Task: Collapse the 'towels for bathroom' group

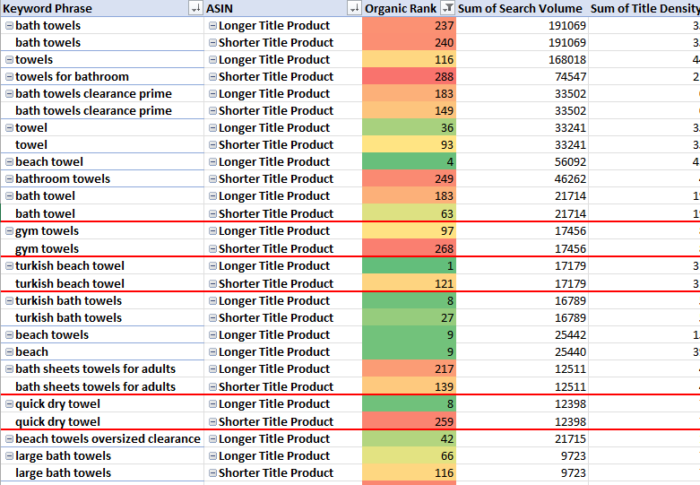Action: click(9, 77)
